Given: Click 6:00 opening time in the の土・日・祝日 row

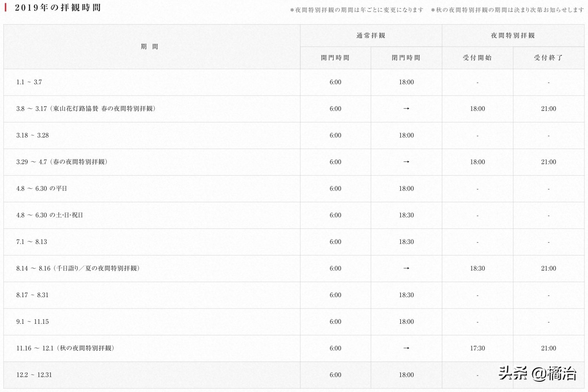Looking at the screenshot, I should (336, 215).
